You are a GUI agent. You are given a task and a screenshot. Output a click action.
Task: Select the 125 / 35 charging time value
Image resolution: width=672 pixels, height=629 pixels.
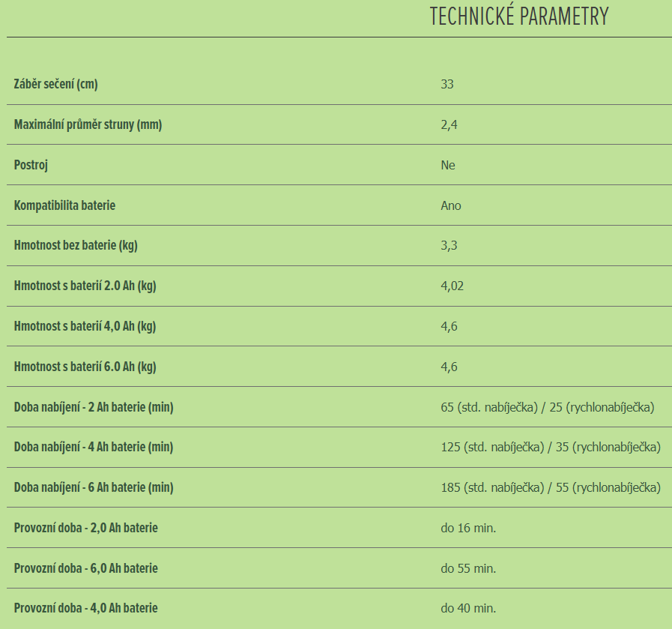551,448
